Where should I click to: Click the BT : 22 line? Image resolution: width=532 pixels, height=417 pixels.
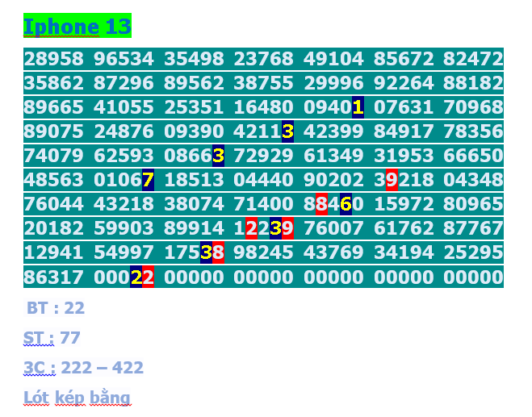tap(56, 307)
